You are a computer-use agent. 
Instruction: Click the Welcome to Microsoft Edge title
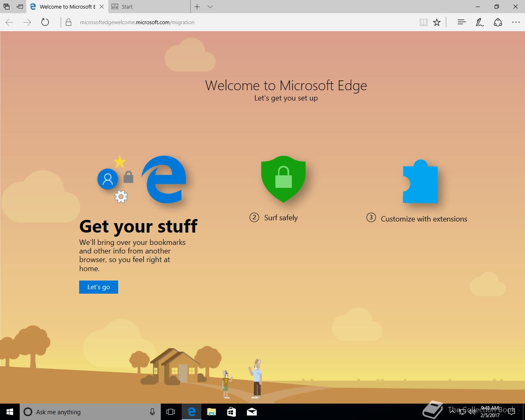(x=286, y=85)
